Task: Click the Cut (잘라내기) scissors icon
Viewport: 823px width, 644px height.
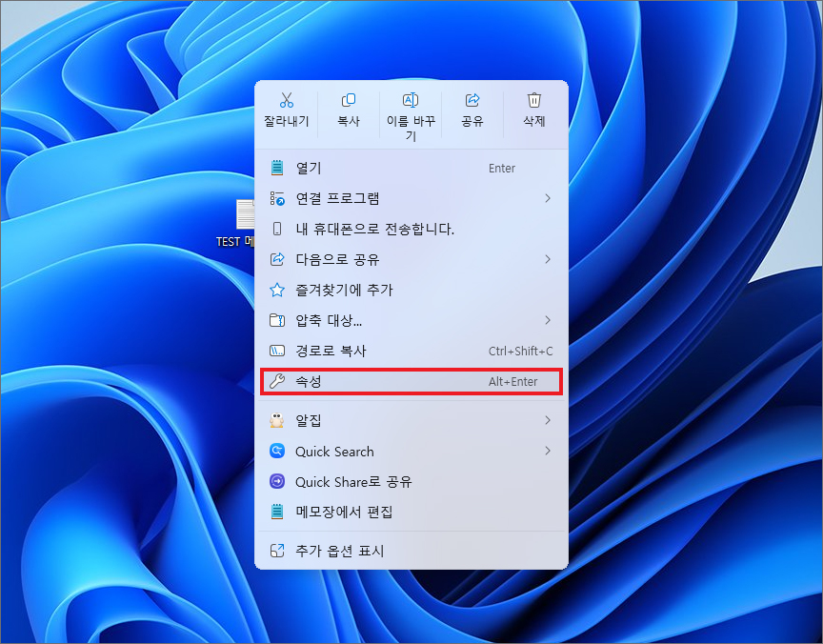Action: pos(287,100)
